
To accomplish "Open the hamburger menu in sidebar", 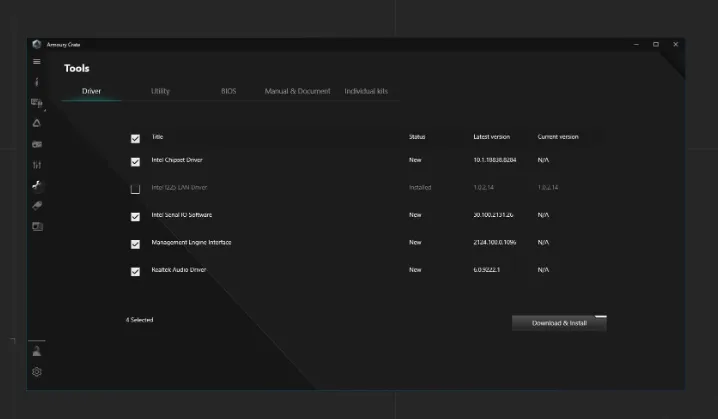I will click(x=37, y=61).
